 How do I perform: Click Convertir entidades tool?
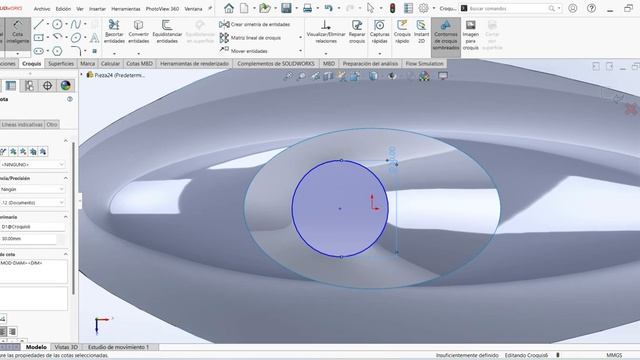[138, 32]
